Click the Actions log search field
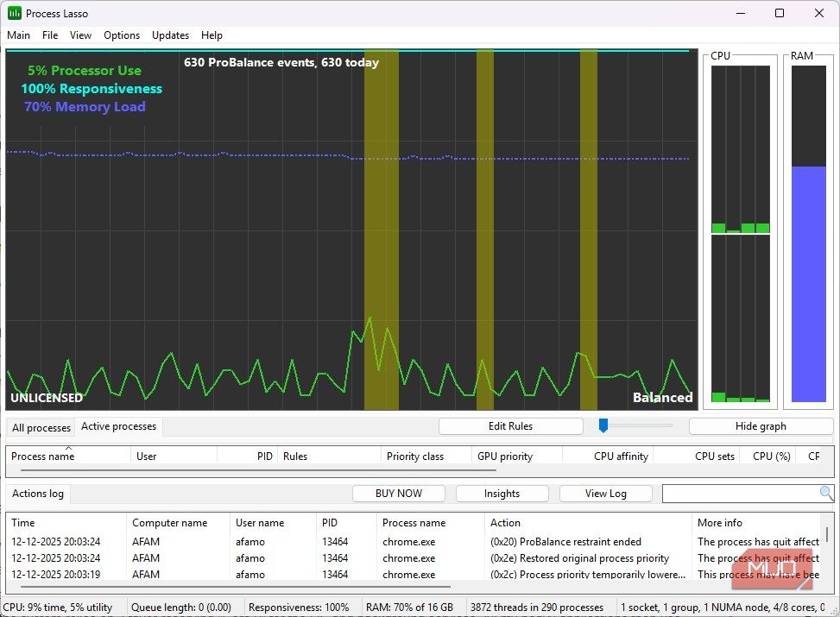 click(739, 494)
